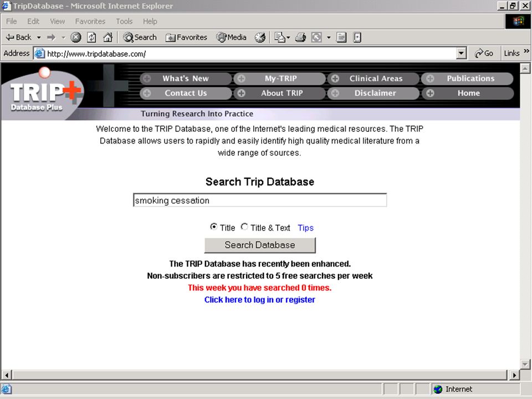Open the Favorites menu

tap(90, 22)
